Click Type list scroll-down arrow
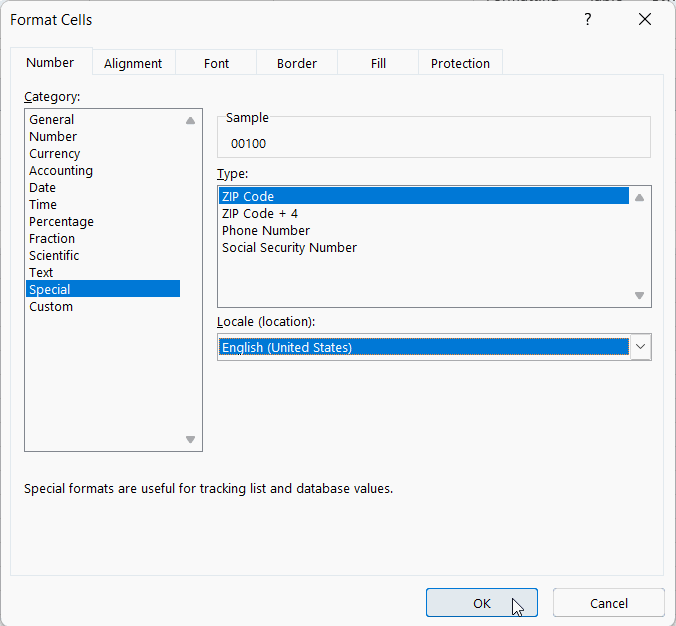Image resolution: width=676 pixels, height=626 pixels. 640,295
